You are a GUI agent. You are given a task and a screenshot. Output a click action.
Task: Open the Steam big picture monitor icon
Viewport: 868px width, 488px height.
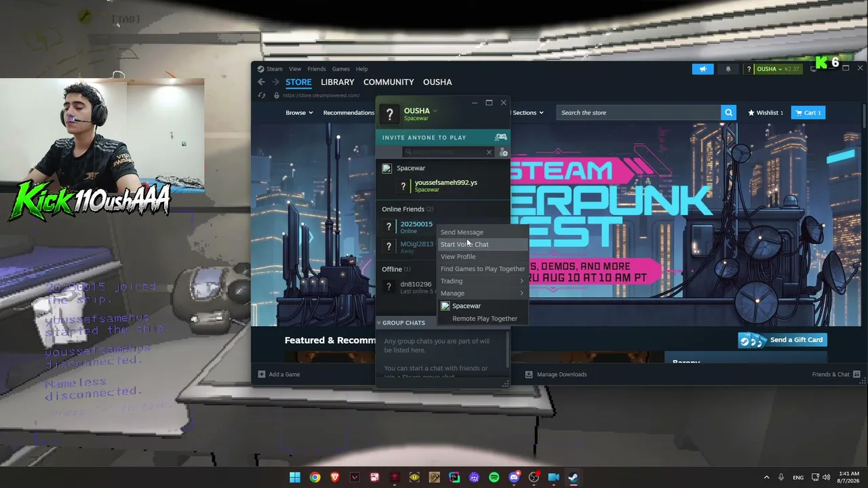pos(814,69)
